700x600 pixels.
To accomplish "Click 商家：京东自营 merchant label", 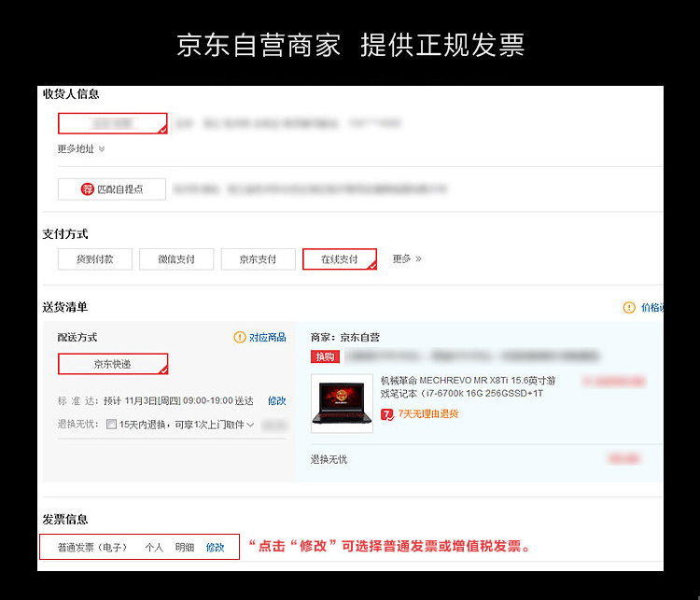I will click(345, 338).
